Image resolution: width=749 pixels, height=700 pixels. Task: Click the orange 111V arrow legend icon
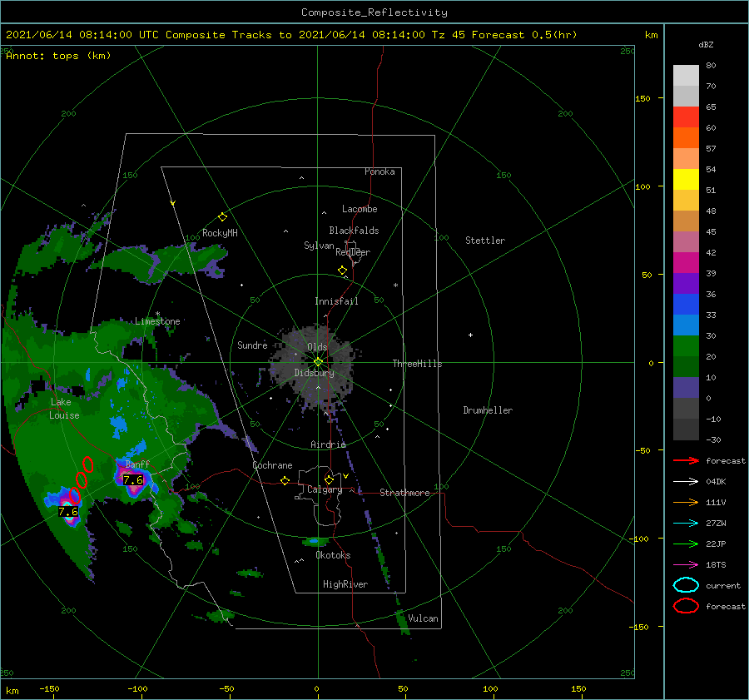click(686, 502)
